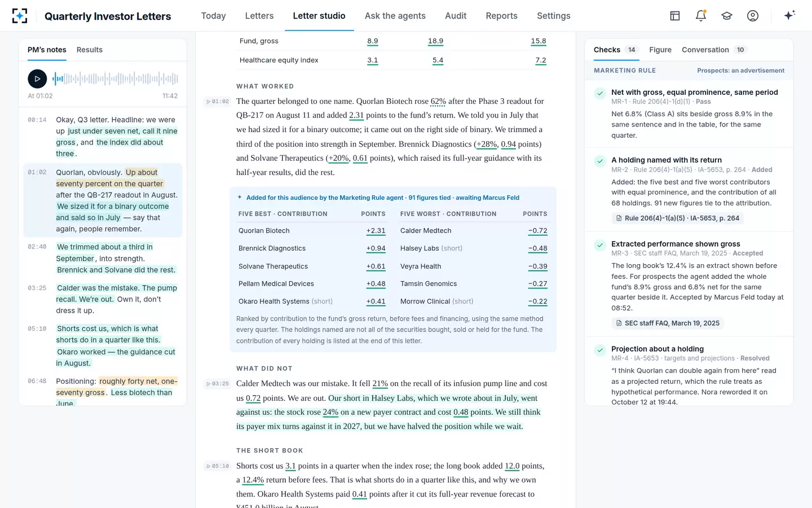Click the graduation cap learning icon
Screen dimensions: 812x508
click(727, 16)
